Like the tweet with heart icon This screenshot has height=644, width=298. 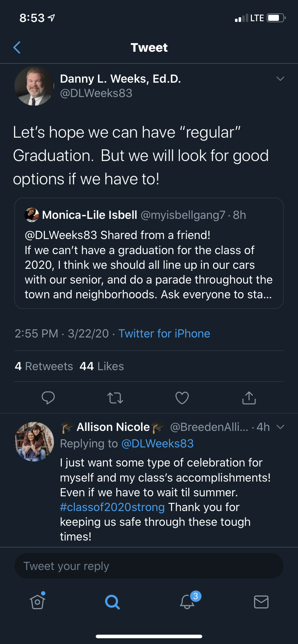click(x=182, y=398)
